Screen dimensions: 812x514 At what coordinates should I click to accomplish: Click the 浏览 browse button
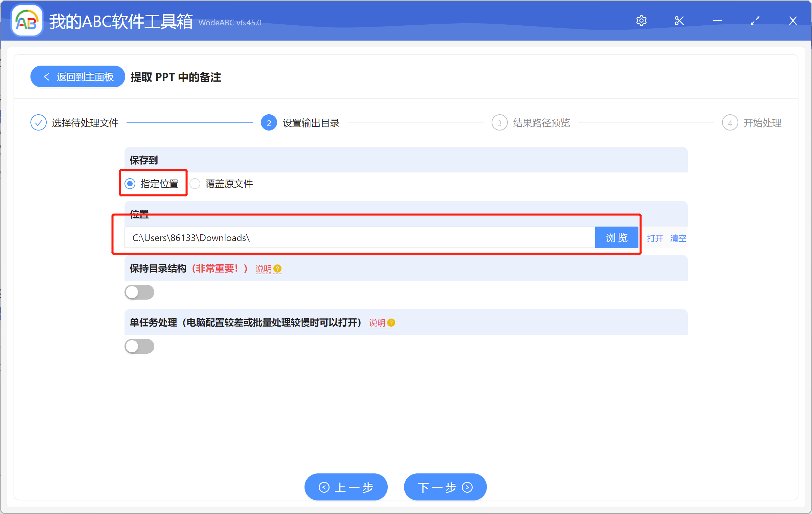(616, 237)
